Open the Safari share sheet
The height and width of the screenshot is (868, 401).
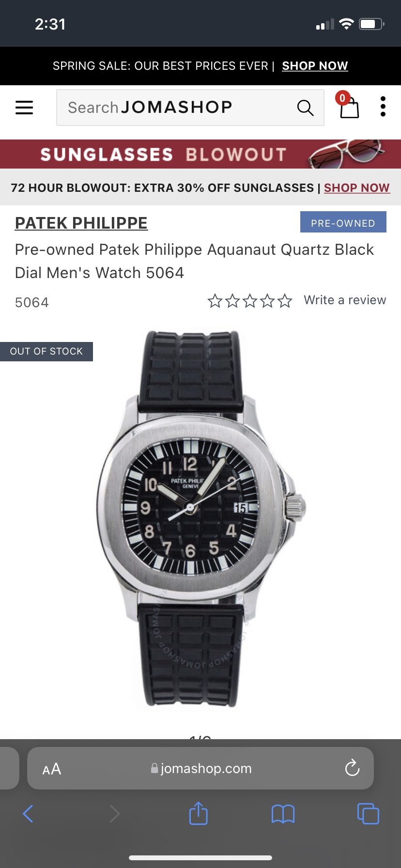coord(198,813)
